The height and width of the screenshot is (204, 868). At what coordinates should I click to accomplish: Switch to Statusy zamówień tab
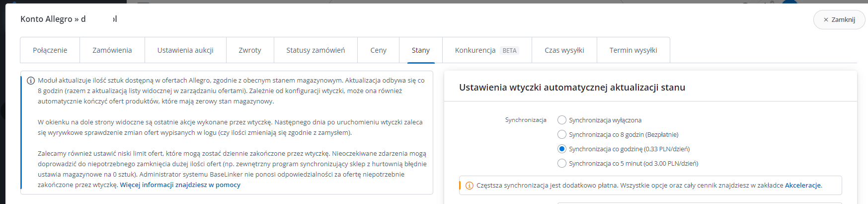point(316,50)
